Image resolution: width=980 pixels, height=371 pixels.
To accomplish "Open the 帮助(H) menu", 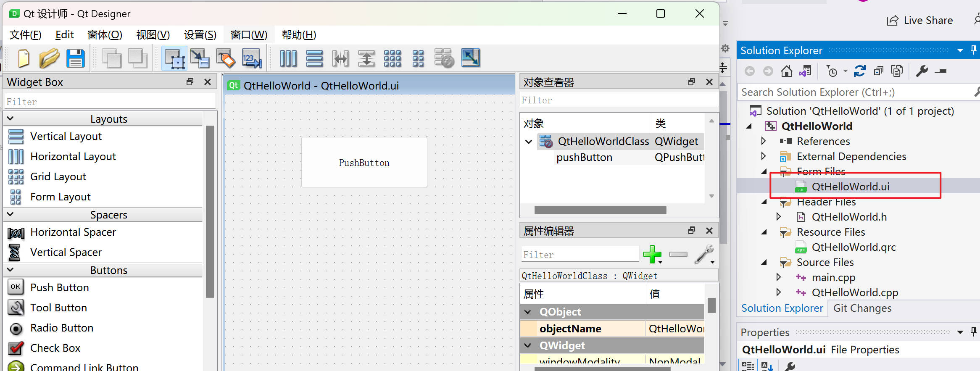I will pyautogui.click(x=299, y=34).
